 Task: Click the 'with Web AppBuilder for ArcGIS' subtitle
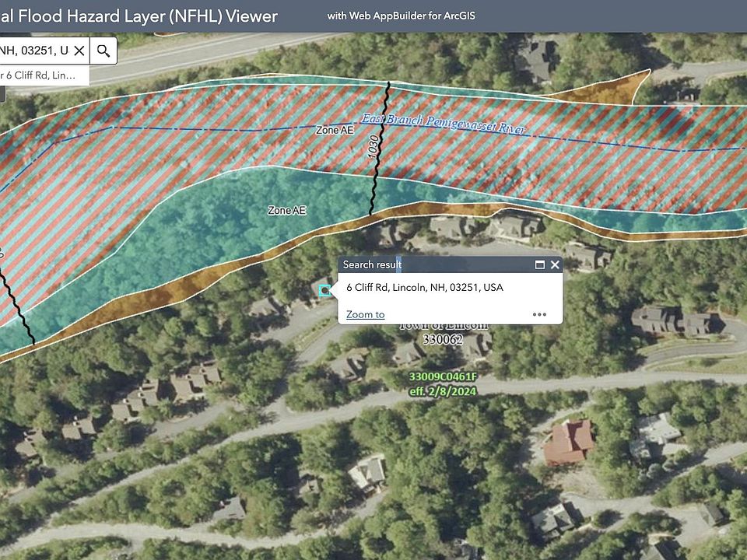[401, 16]
